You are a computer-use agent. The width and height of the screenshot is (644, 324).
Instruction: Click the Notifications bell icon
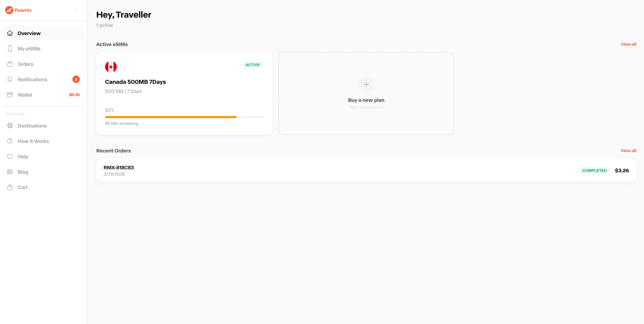(10, 79)
